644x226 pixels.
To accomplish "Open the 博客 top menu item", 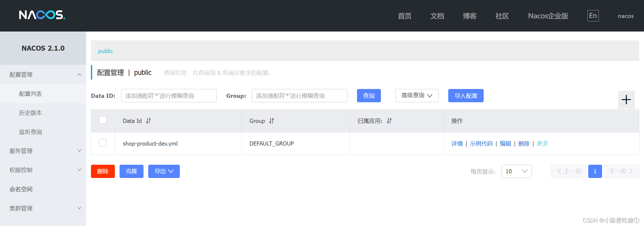I will click(x=469, y=16).
